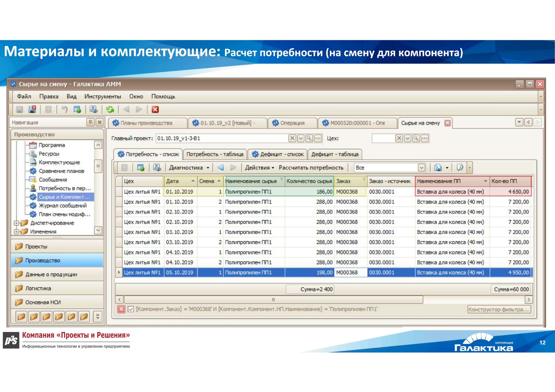This screenshot has width=555, height=392.
Task: Click the main toolbar back navigation arrow
Action: coord(126,109)
